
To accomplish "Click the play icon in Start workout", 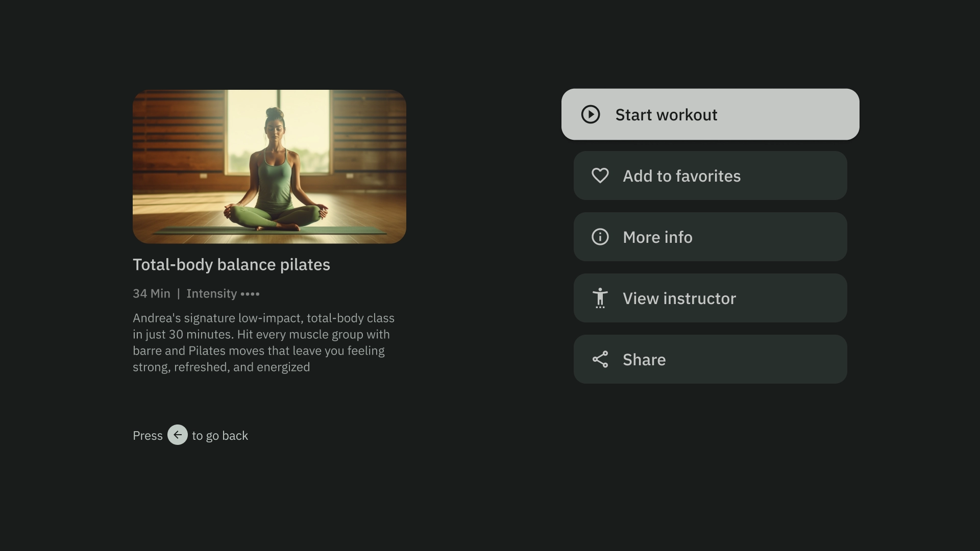I will pyautogui.click(x=591, y=114).
